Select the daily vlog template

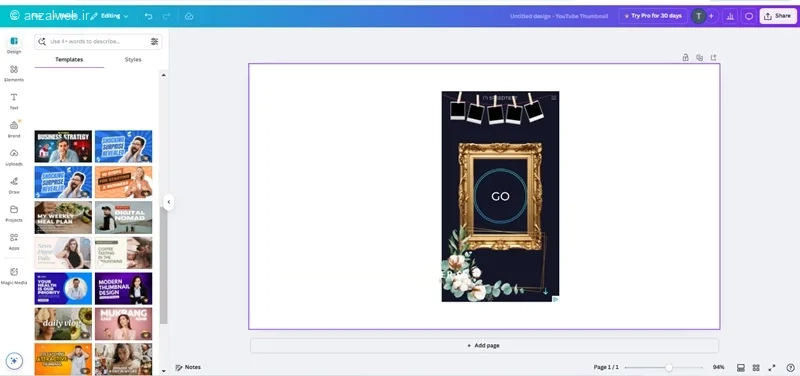[63, 323]
